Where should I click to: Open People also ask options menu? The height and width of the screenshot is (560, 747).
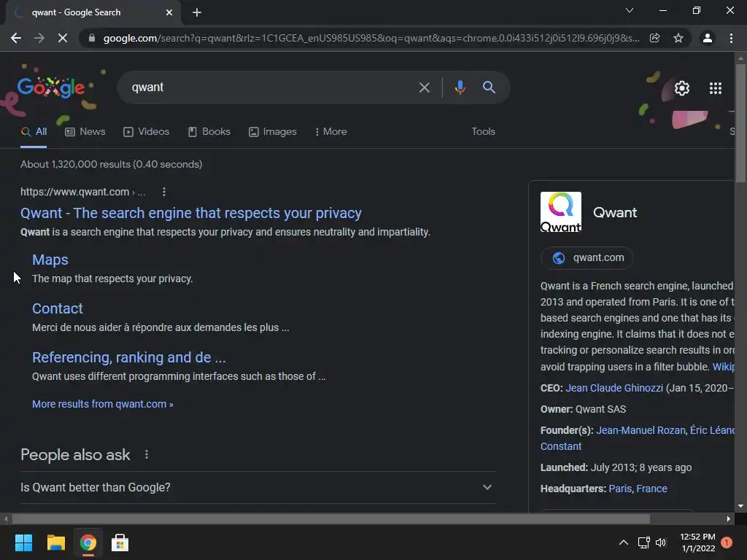click(x=146, y=455)
